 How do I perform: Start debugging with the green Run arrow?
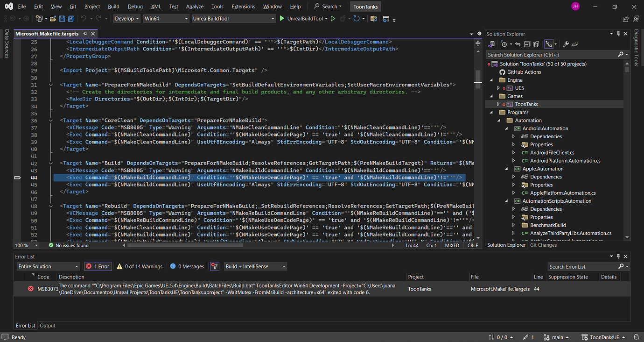pos(282,19)
